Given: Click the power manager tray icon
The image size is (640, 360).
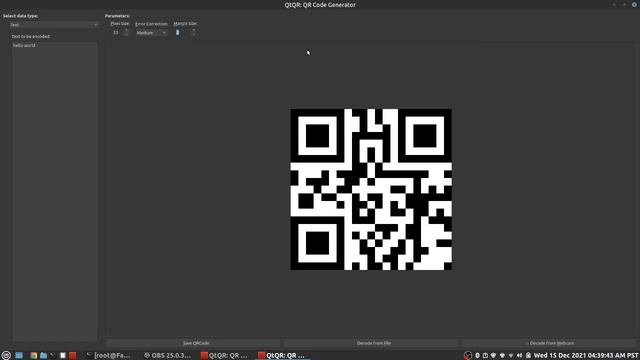Looking at the screenshot, I should 485,356.
